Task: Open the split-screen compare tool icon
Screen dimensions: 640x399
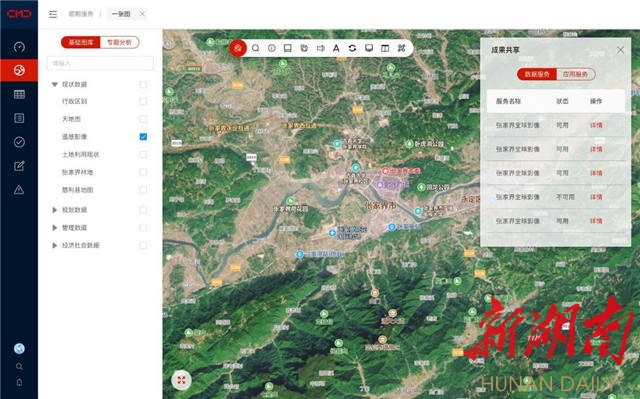Action: point(385,48)
